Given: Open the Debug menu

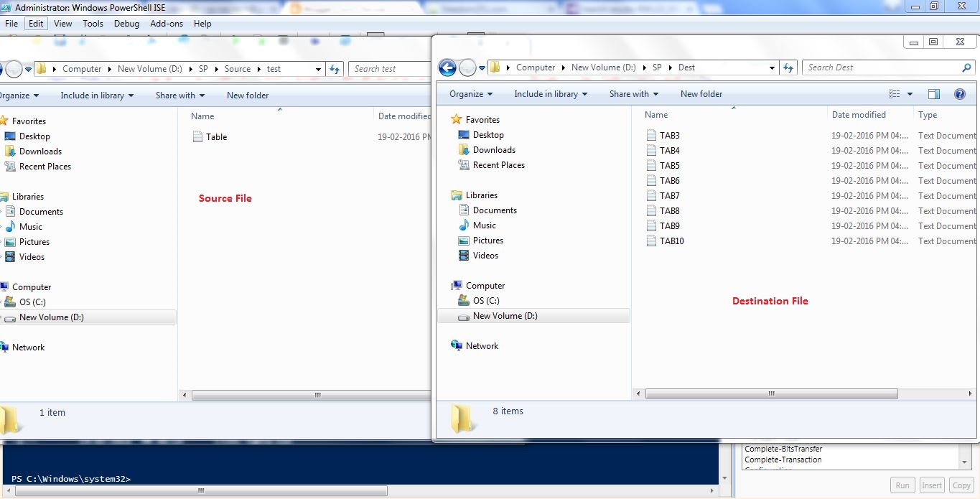Looking at the screenshot, I should [x=126, y=23].
